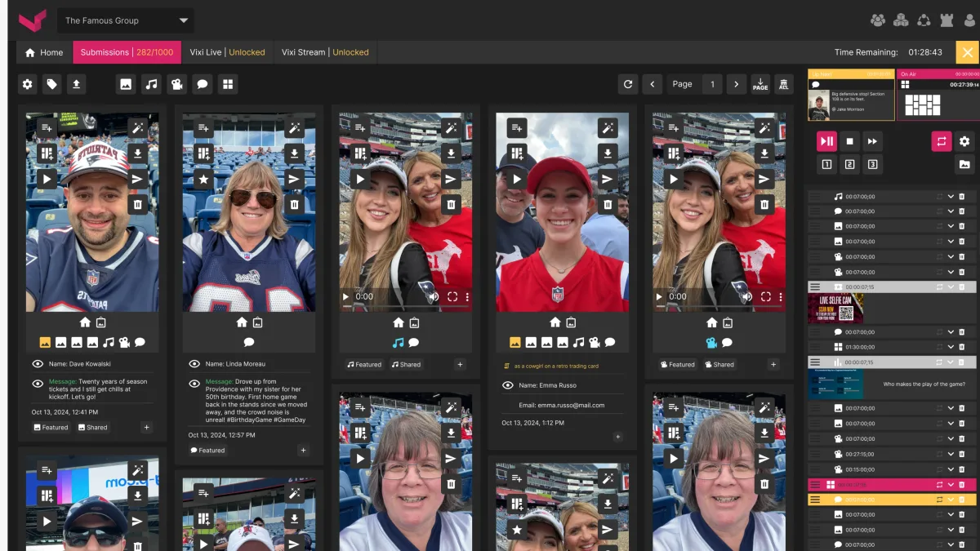The height and width of the screenshot is (551, 980).
Task: Refresh the submissions list
Action: point(627,84)
